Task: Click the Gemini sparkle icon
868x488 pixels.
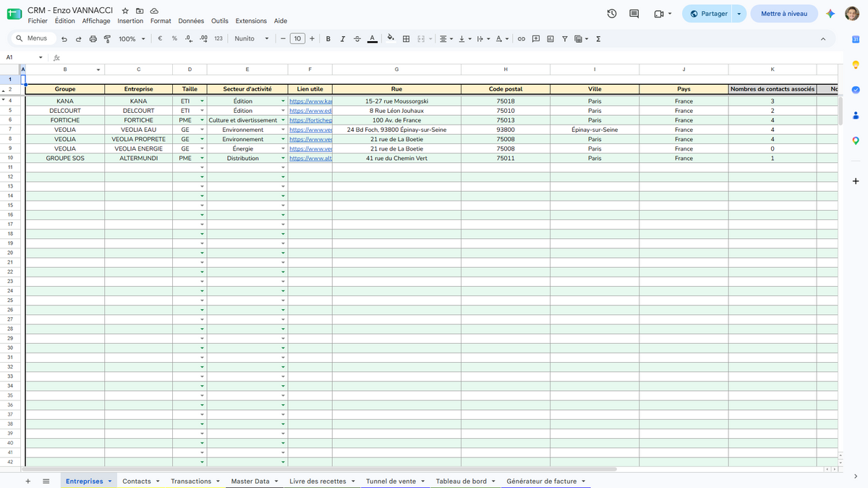Action: (x=831, y=14)
